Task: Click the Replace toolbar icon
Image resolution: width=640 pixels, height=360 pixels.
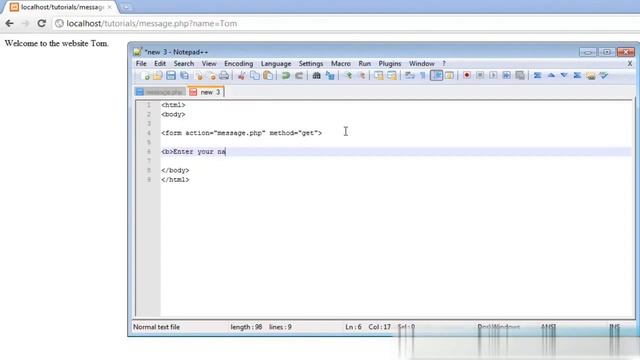Action: [x=330, y=76]
